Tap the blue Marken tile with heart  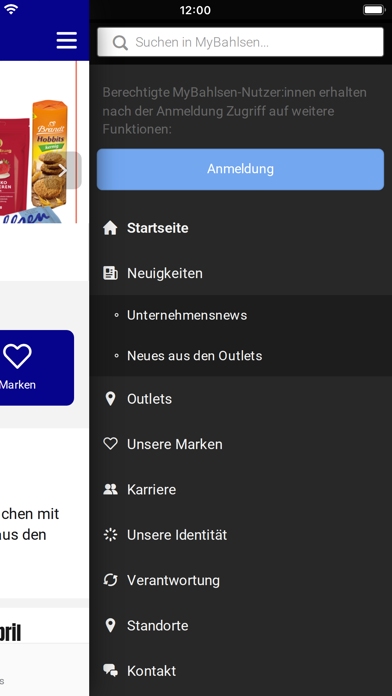[x=37, y=368]
